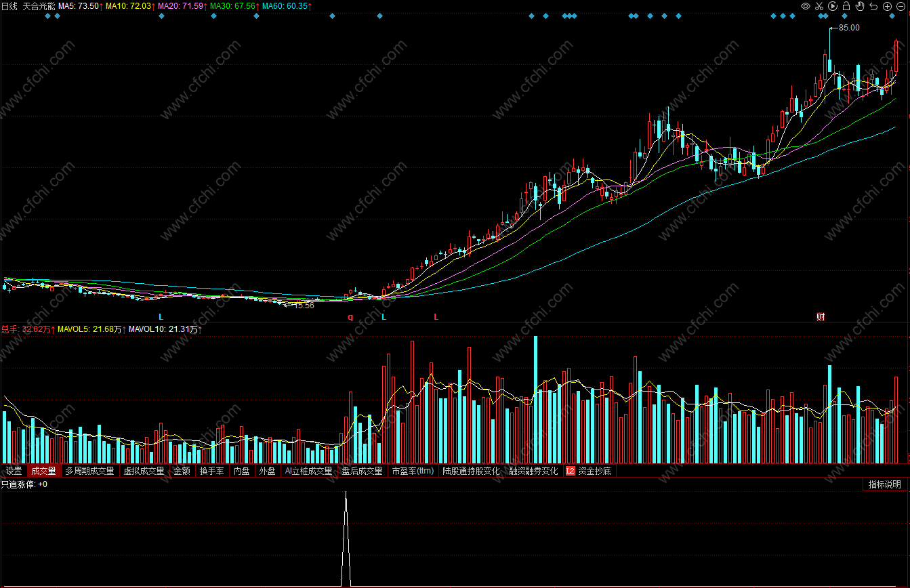This screenshot has height=588, width=910.
Task: Click the 总手: 32.82万 volume value
Action: click(x=28, y=329)
